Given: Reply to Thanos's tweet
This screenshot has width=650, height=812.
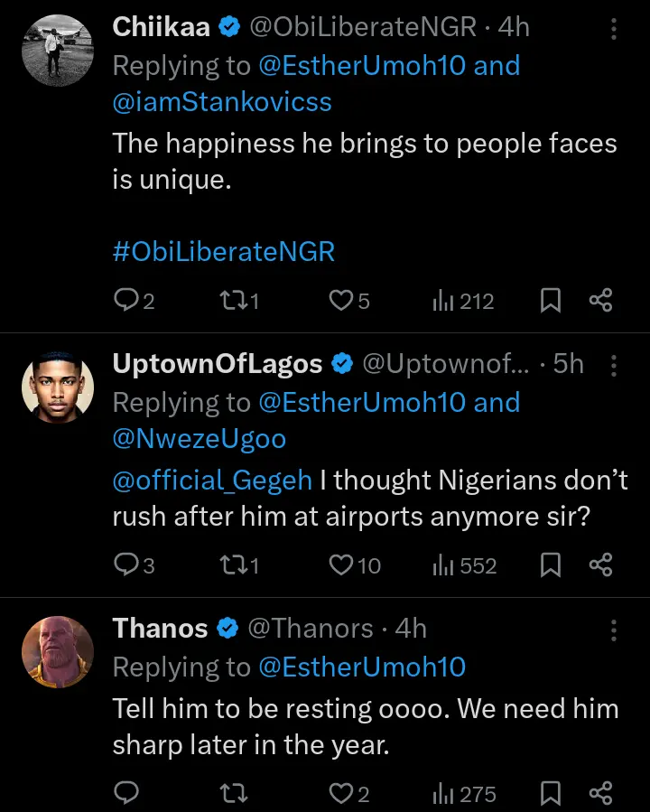Looking at the screenshot, I should (125, 794).
